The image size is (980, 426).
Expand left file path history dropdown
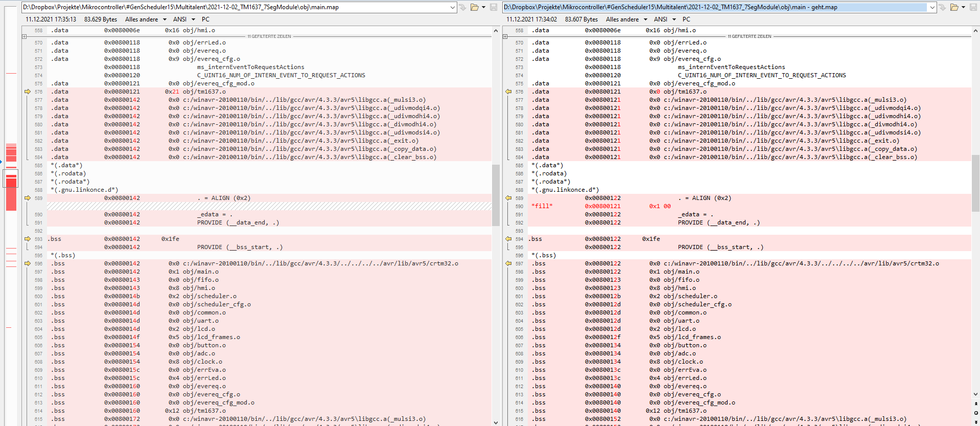[452, 7]
